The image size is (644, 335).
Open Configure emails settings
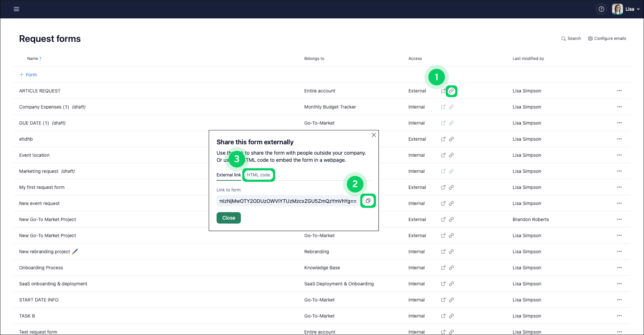(x=607, y=38)
